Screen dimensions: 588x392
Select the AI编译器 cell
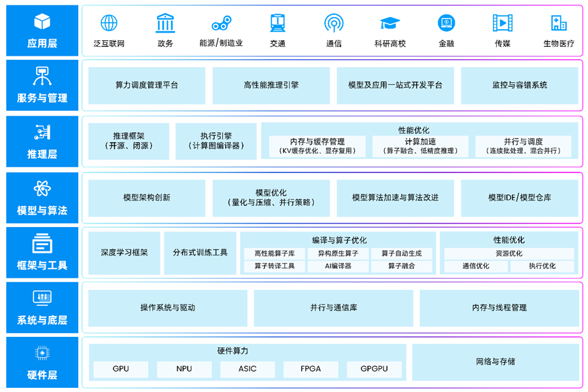338,266
